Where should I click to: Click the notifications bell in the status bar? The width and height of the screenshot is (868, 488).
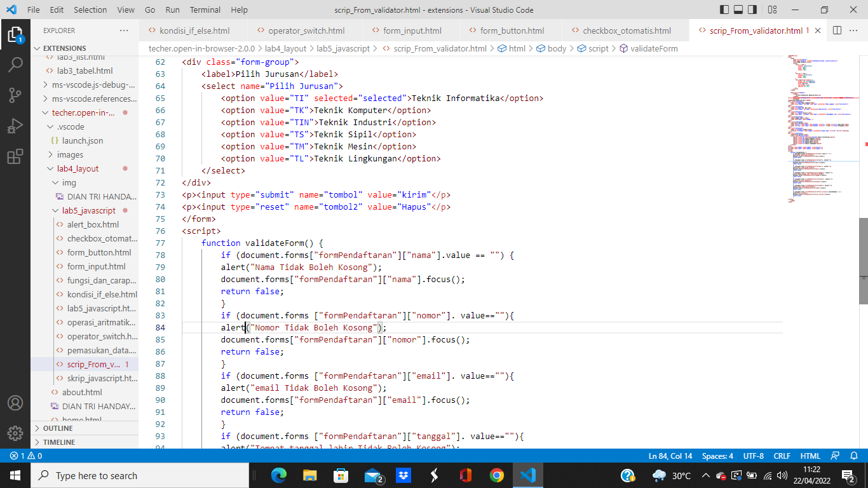point(854,456)
